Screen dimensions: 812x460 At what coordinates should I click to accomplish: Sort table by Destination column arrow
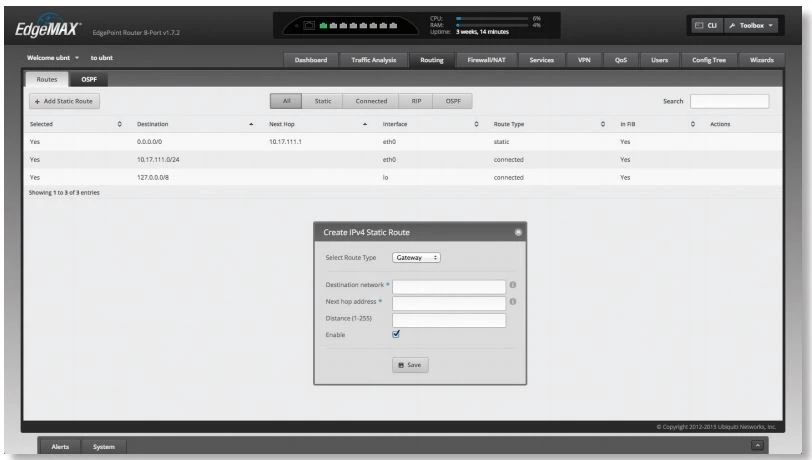(250, 124)
